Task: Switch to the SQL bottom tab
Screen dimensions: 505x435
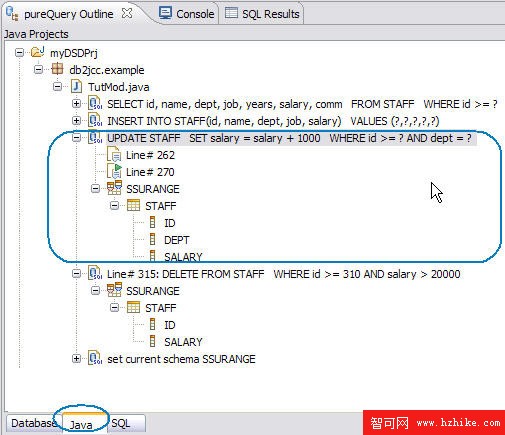Action: click(x=126, y=423)
